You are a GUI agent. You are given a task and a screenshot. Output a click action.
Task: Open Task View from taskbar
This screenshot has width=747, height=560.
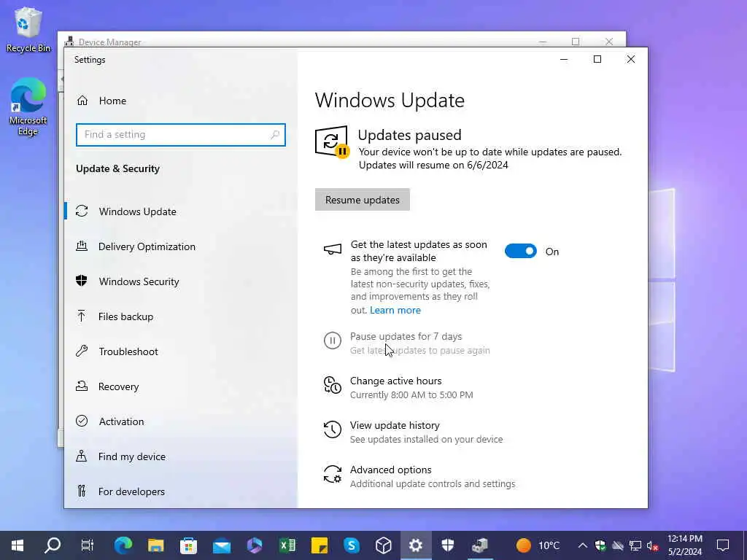coord(88,545)
